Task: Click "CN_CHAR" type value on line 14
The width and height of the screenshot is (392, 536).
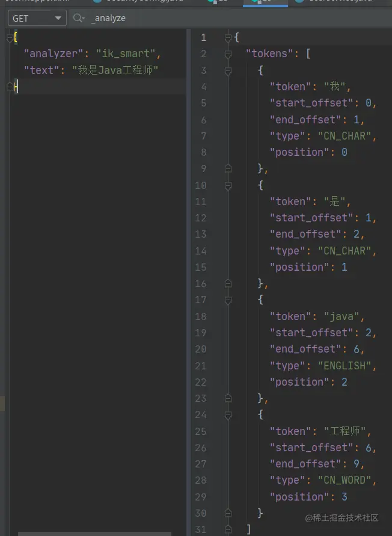Action: click(345, 251)
